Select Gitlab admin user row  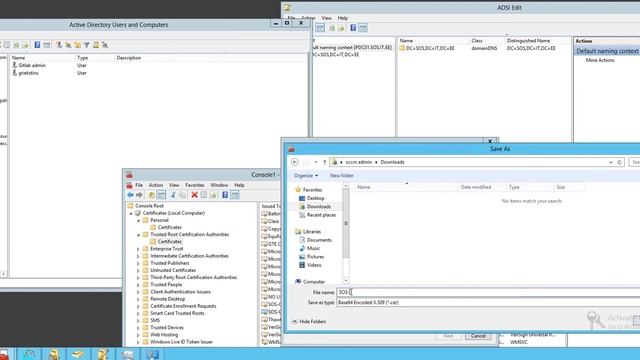tap(29, 65)
